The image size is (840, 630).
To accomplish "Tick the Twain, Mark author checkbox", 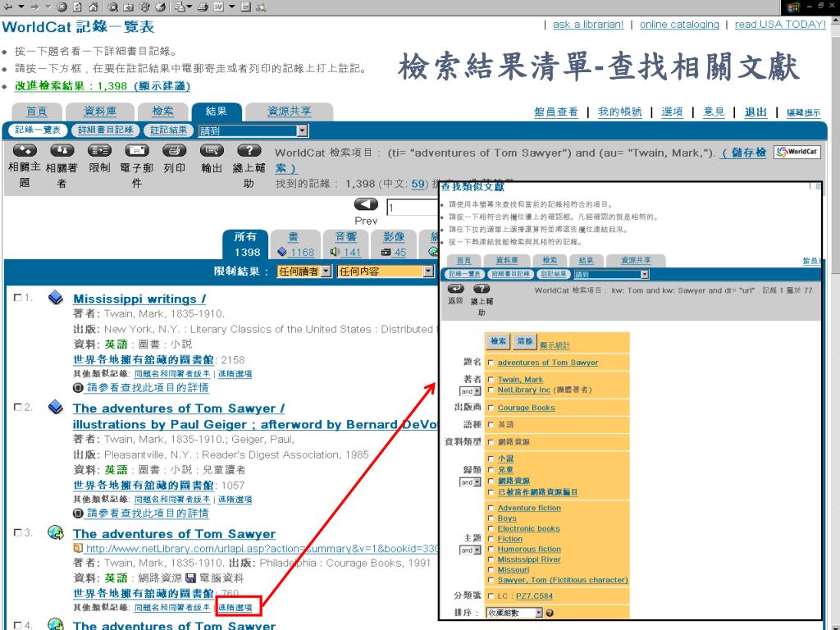I will pyautogui.click(x=491, y=380).
